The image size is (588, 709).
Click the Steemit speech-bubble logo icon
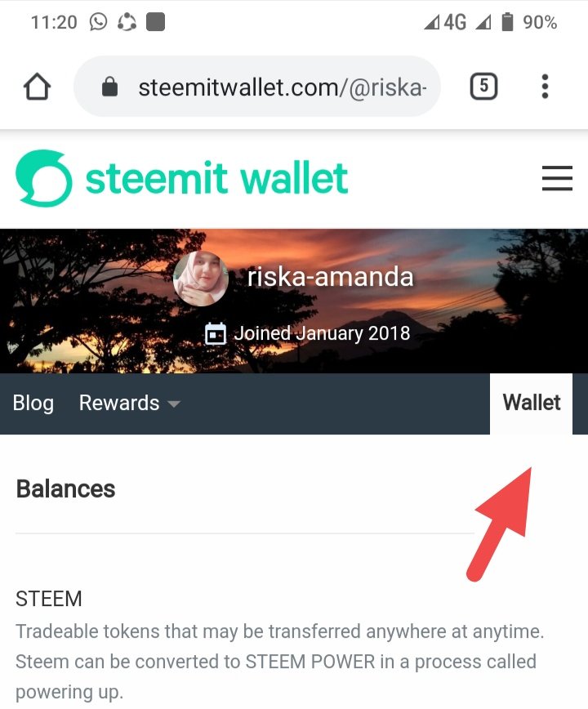point(44,178)
